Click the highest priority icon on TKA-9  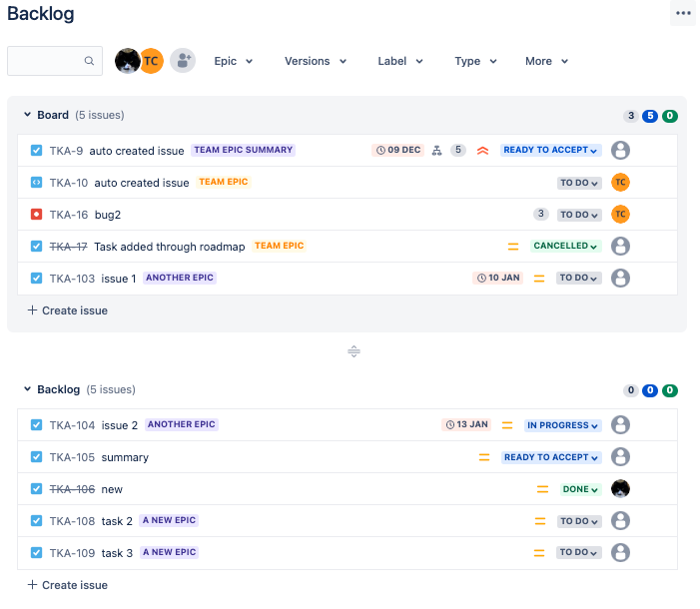point(482,151)
